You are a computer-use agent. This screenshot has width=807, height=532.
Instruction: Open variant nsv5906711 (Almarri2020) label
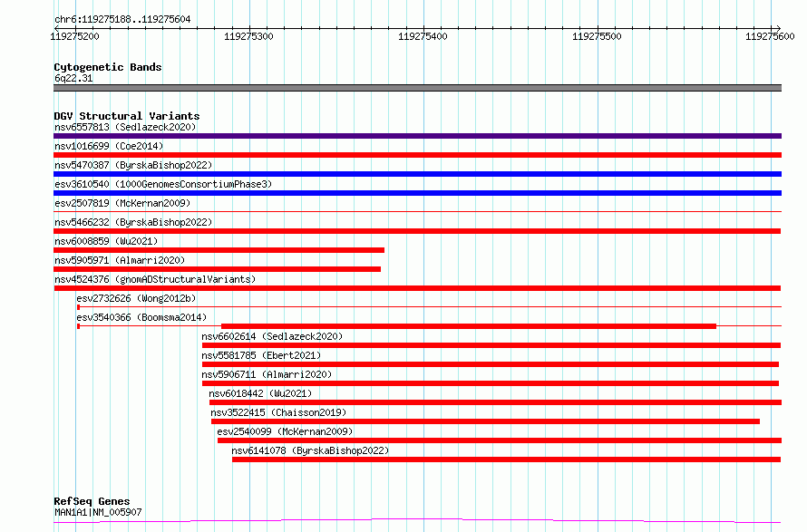click(267, 374)
